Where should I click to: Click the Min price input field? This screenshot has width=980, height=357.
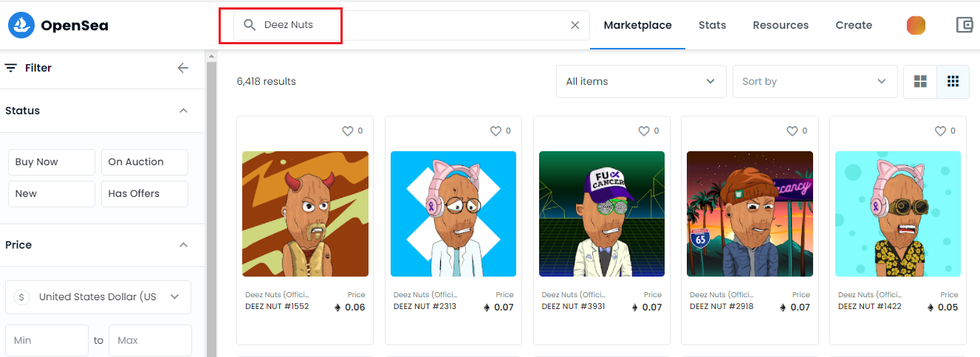47,340
